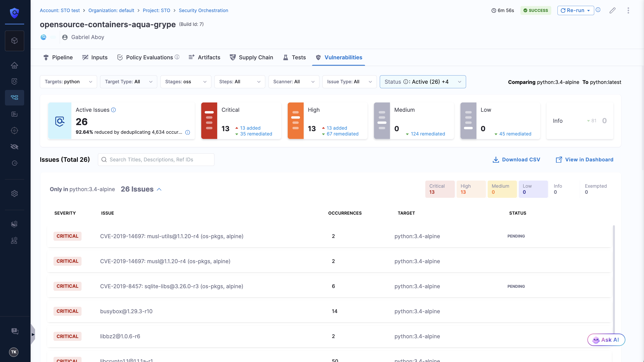Open the Targets: python dropdown
Image resolution: width=644 pixels, height=362 pixels.
68,82
